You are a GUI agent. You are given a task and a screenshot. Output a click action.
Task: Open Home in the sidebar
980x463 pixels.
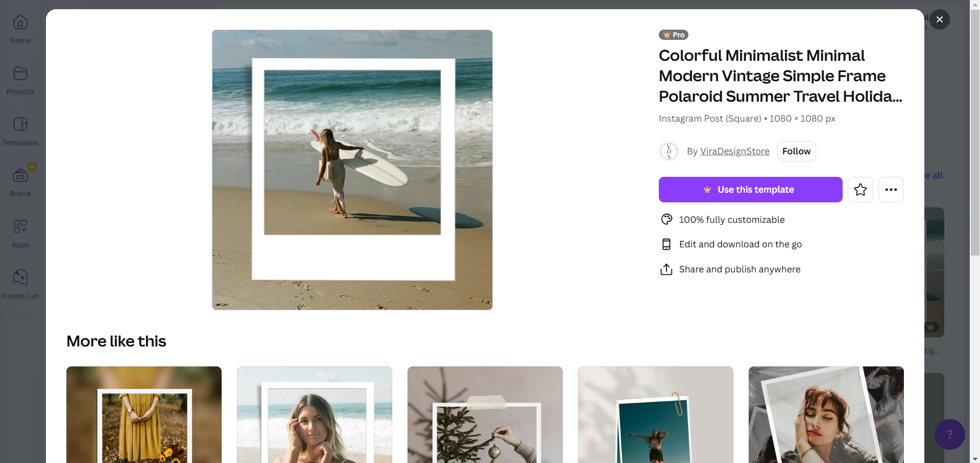[x=20, y=29]
